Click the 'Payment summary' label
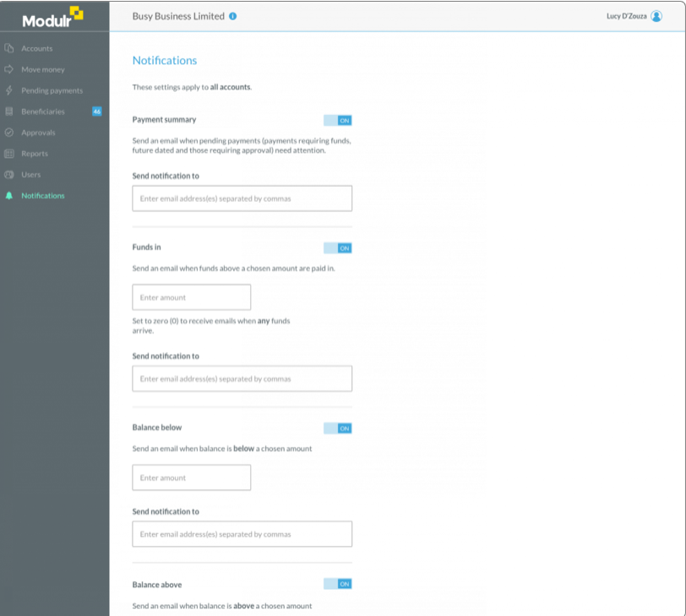 (164, 119)
